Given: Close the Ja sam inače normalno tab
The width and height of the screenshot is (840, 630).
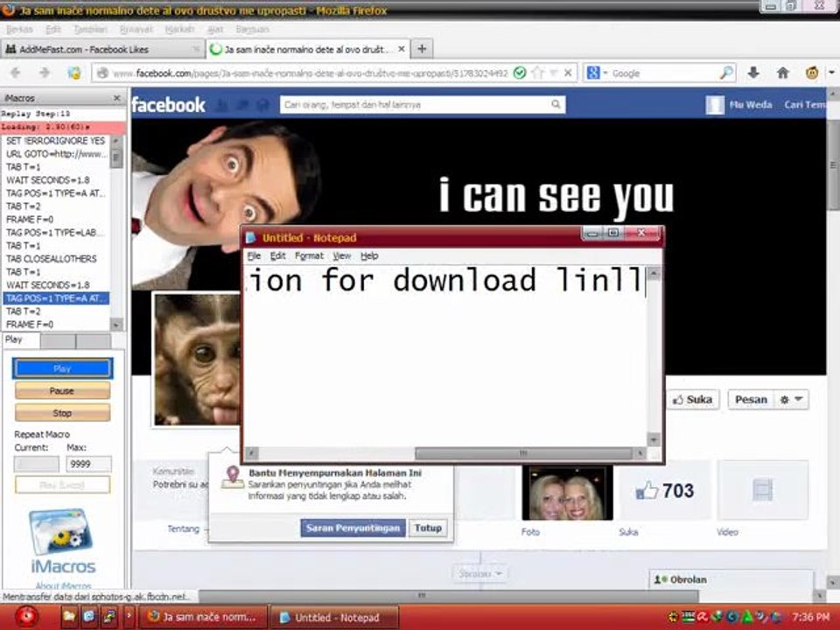Looking at the screenshot, I should [402, 49].
